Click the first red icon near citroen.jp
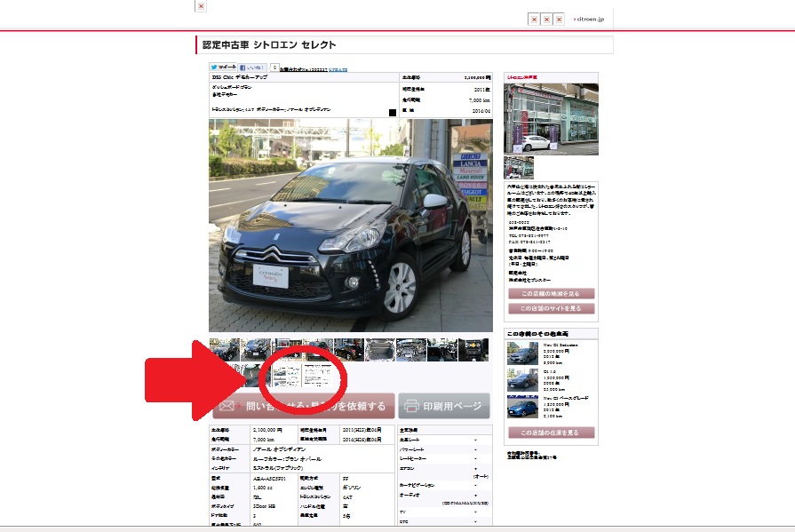The height and width of the screenshot is (532, 795). click(534, 18)
